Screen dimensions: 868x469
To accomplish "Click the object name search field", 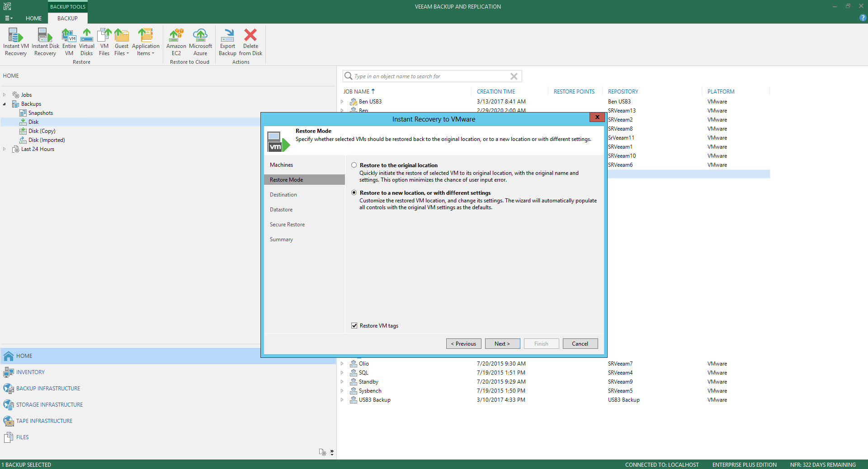I will [429, 76].
